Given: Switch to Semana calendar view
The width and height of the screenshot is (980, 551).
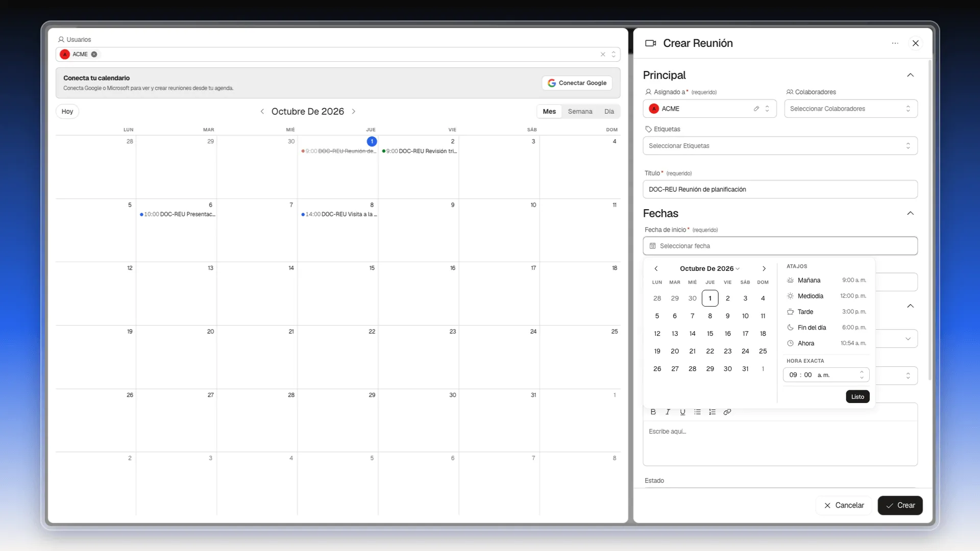Looking at the screenshot, I should click(580, 111).
